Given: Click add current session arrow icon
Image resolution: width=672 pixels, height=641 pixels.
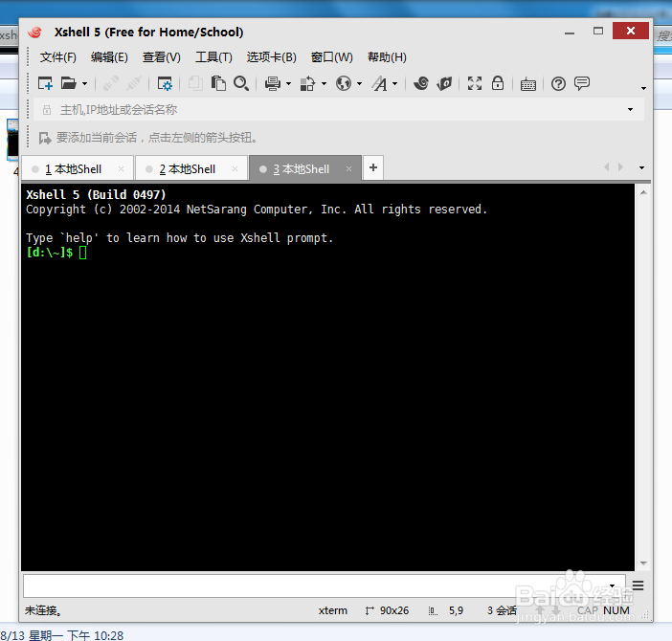Looking at the screenshot, I should [x=45, y=138].
